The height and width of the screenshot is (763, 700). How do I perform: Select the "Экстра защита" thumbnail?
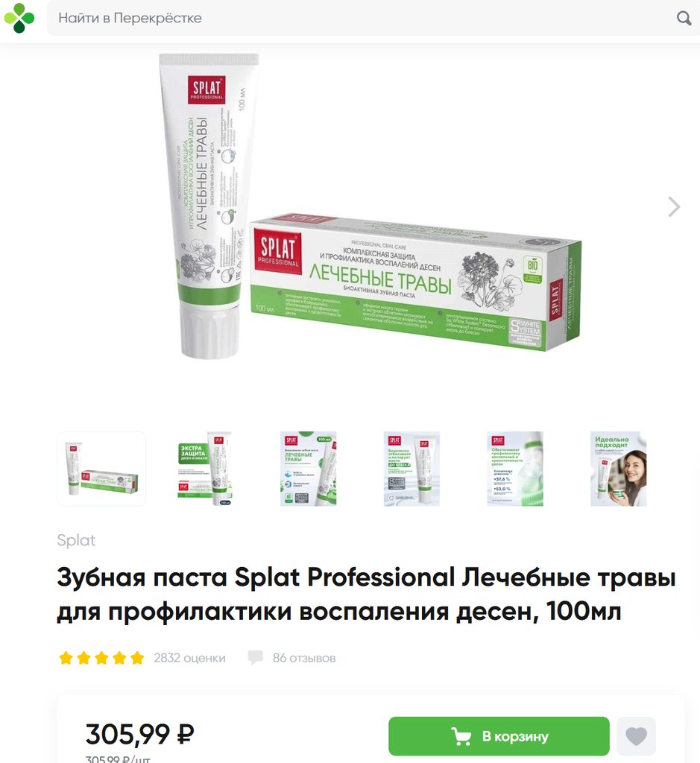coord(205,469)
